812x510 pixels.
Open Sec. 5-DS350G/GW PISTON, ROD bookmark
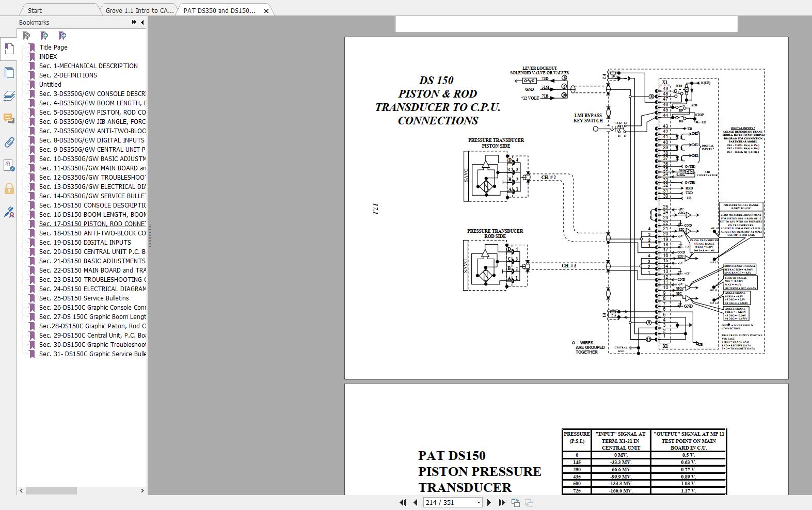coord(92,113)
